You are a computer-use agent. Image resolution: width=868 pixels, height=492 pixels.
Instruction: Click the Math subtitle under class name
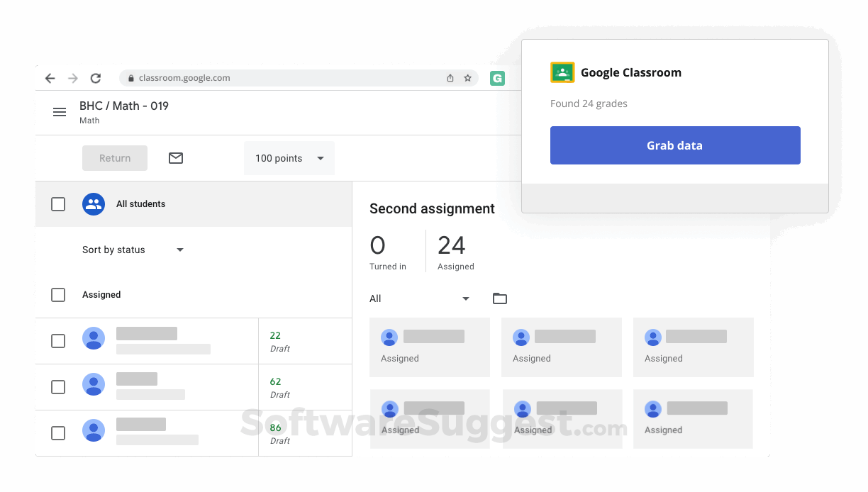click(89, 121)
